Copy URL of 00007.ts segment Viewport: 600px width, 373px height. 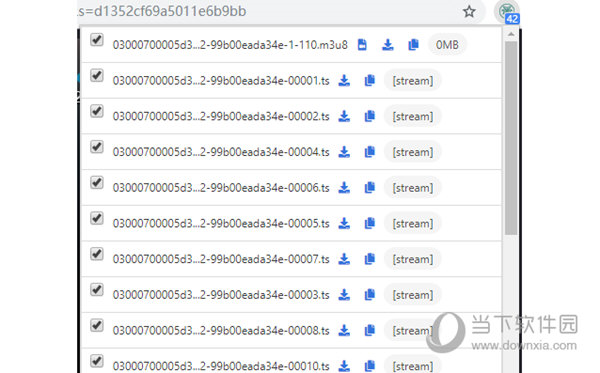pyautogui.click(x=370, y=259)
